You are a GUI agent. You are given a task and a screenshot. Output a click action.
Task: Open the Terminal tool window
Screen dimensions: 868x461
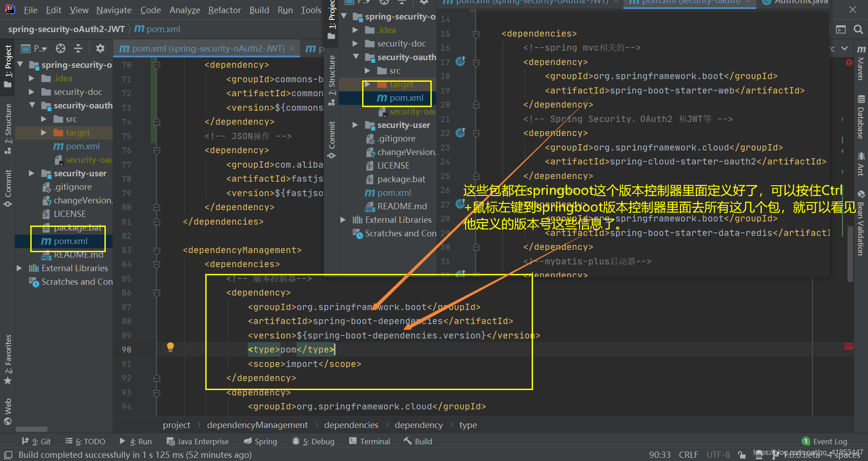point(369,441)
